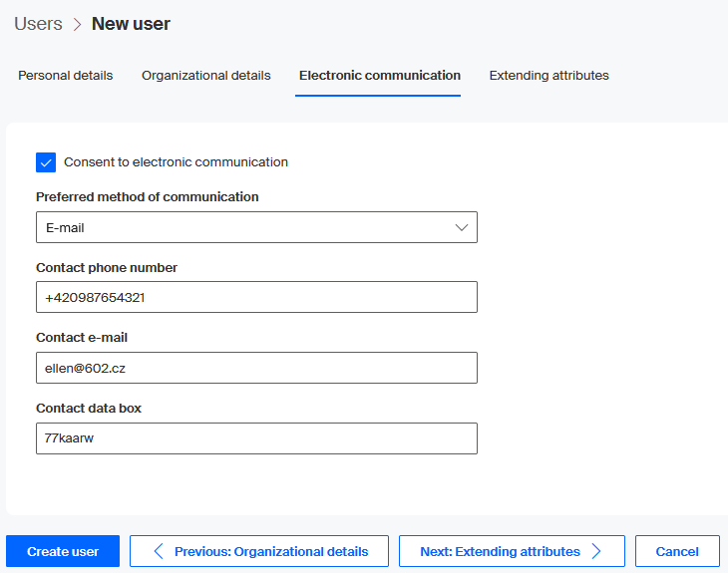This screenshot has height=573, width=728.
Task: Click the New user page heading
Action: pos(131,24)
